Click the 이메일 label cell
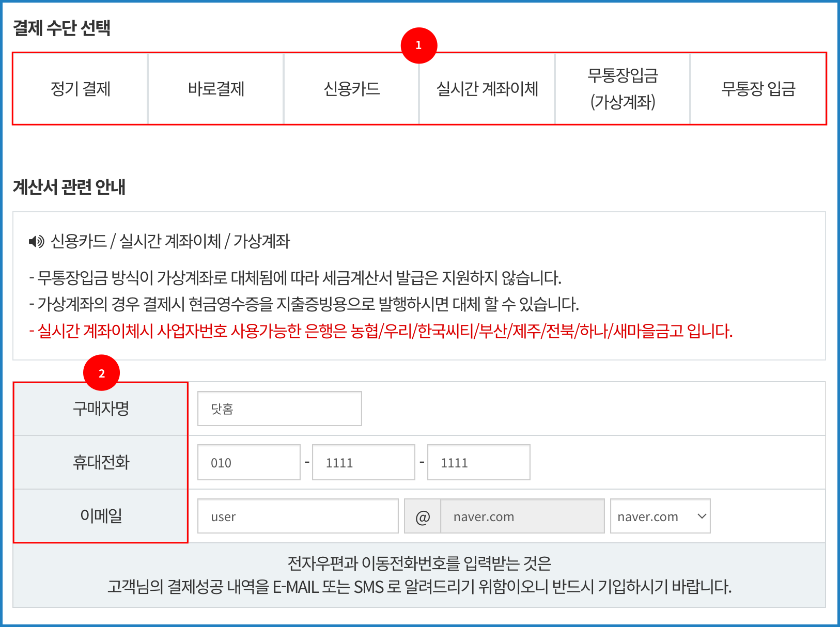Image resolution: width=840 pixels, height=627 pixels. [x=101, y=516]
